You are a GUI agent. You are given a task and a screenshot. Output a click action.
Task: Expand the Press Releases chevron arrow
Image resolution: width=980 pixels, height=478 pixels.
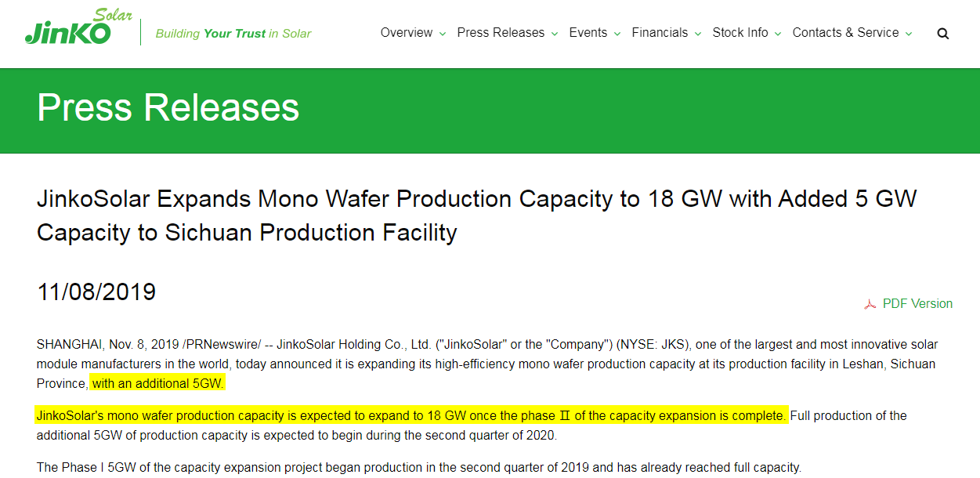[x=555, y=34]
